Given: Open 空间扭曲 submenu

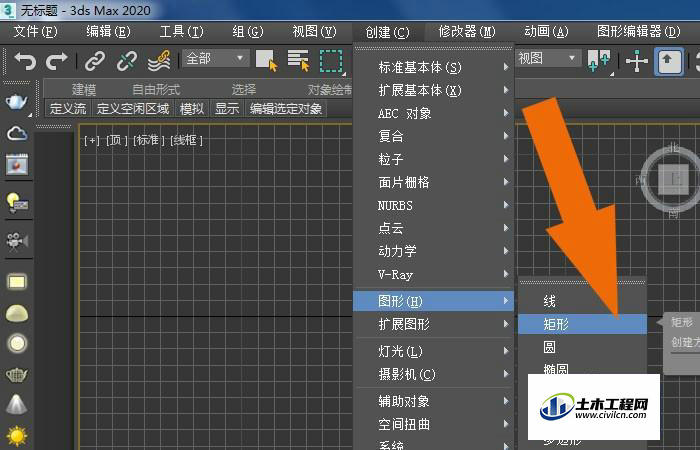Looking at the screenshot, I should 433,424.
